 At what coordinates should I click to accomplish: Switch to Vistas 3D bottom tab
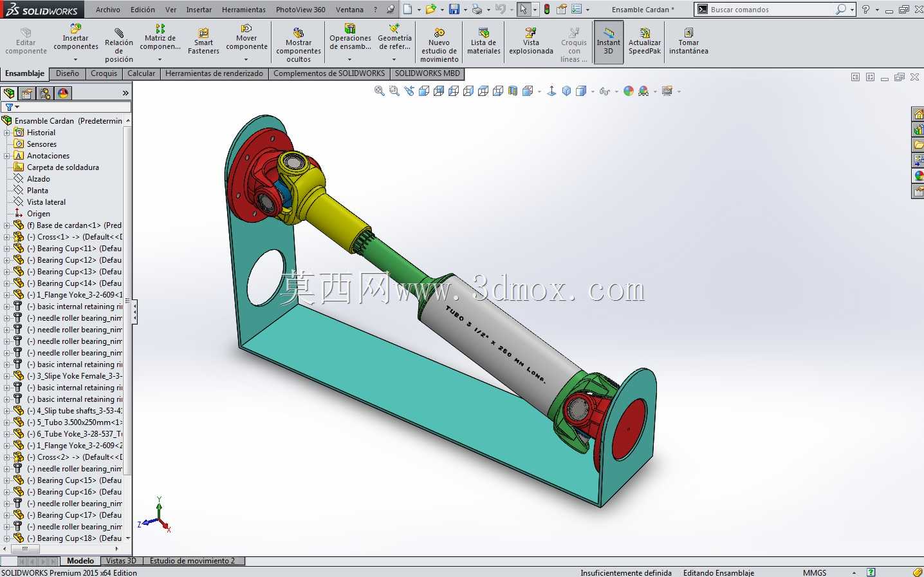[x=121, y=561]
